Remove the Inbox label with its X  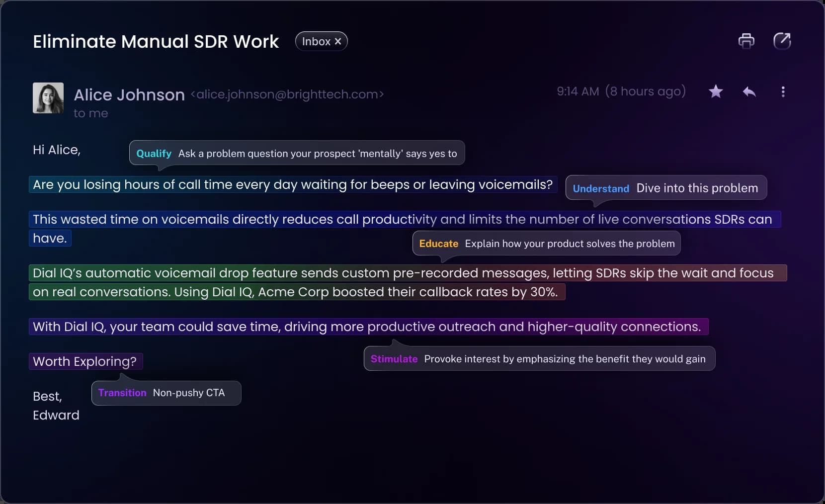coord(338,41)
